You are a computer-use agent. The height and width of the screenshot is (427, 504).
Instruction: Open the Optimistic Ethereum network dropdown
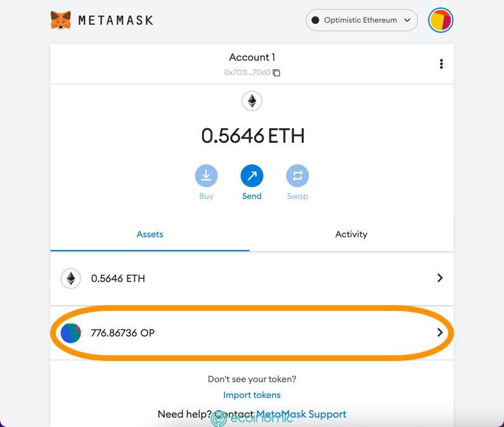coord(361,20)
